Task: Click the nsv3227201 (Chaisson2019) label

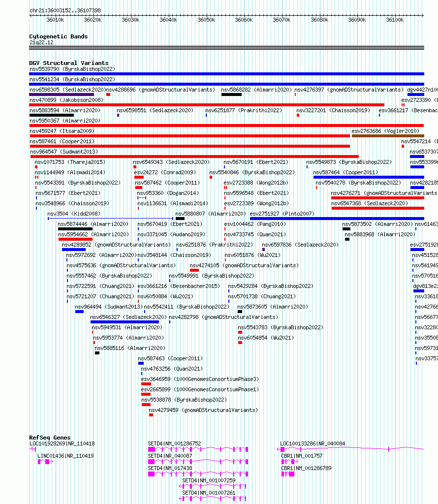Action: tap(333, 110)
